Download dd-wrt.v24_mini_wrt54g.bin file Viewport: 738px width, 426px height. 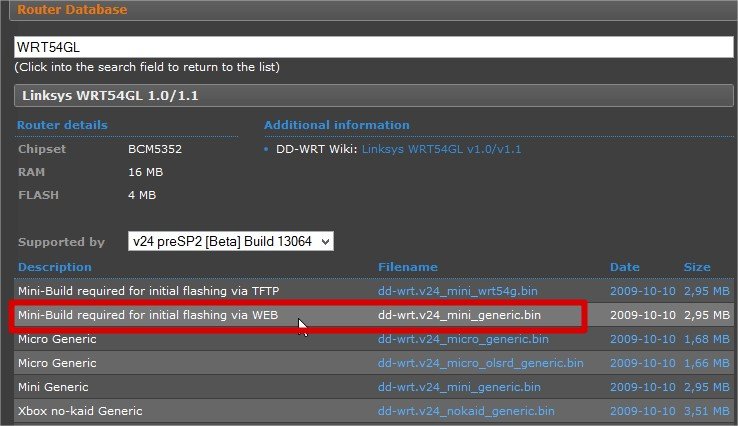pyautogui.click(x=458, y=291)
